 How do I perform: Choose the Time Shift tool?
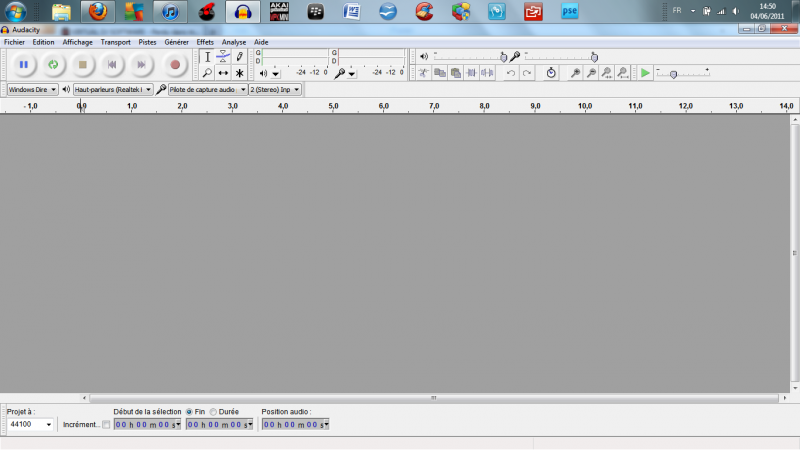[x=223, y=73]
